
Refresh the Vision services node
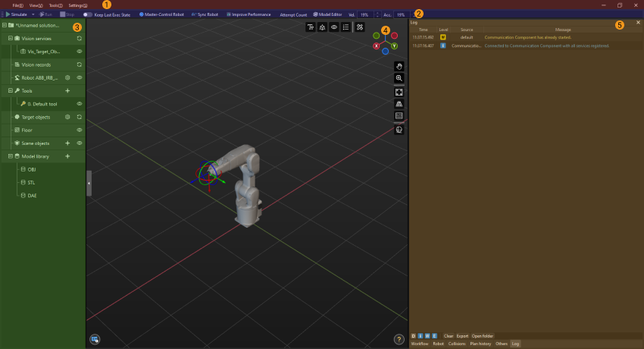click(x=80, y=37)
